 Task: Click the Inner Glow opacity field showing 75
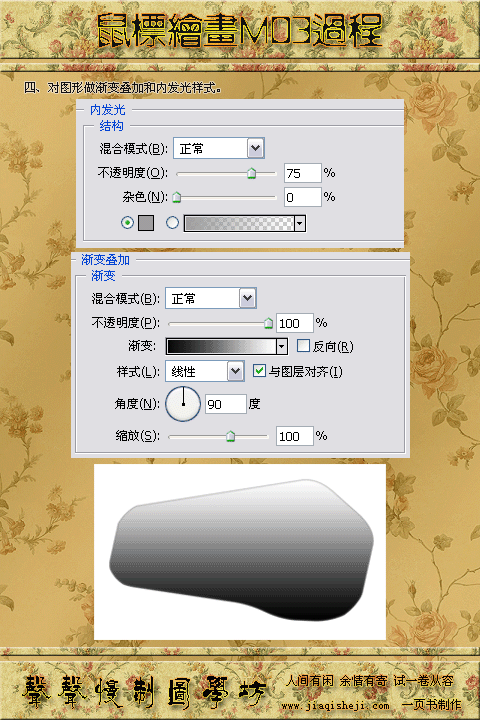pyautogui.click(x=302, y=173)
